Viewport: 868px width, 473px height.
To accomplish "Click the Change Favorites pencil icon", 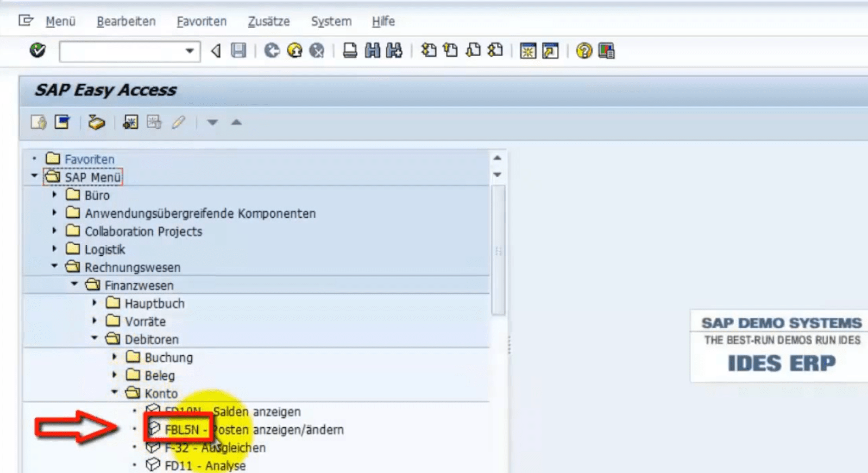I will click(x=179, y=122).
